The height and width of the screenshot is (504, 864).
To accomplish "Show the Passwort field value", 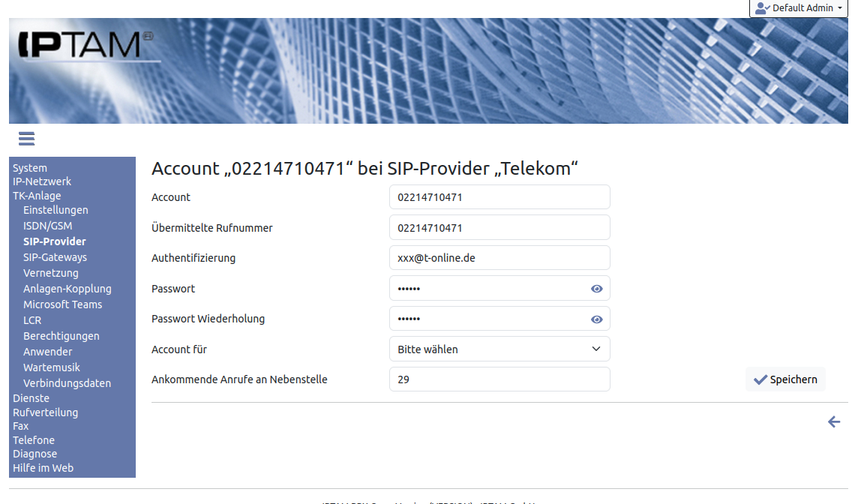I will (x=596, y=289).
